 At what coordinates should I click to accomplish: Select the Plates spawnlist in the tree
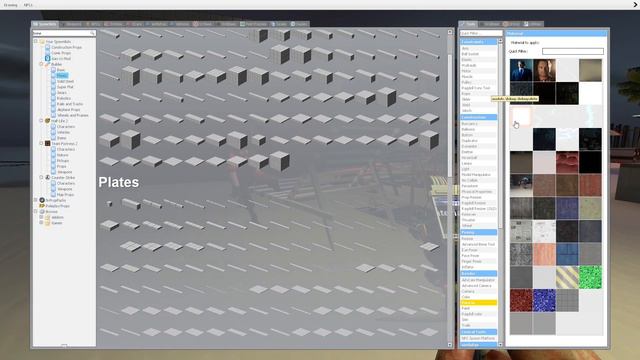pos(62,76)
